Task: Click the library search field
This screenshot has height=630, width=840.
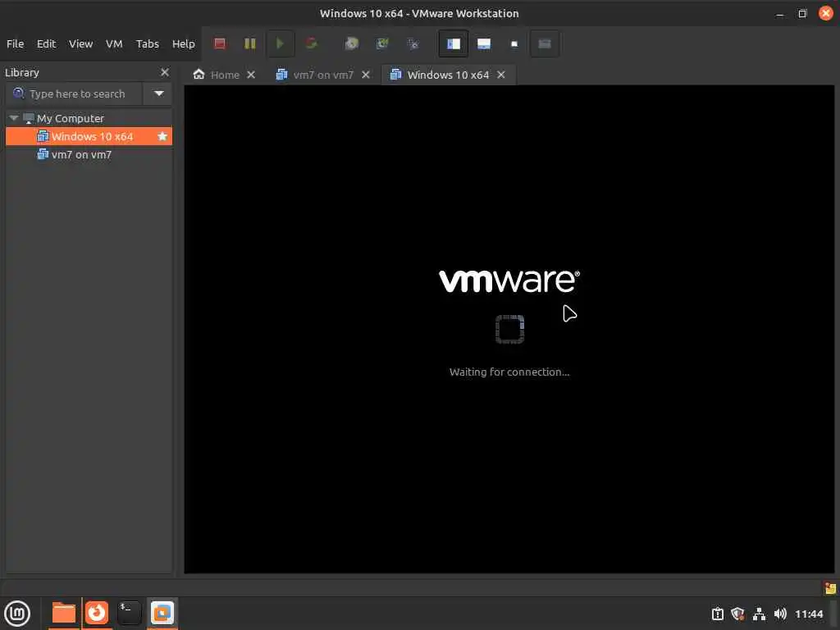Action: (75, 94)
